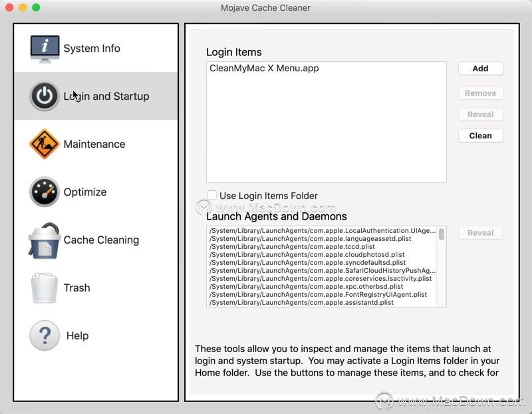Click the Remove login item button
532x414 pixels.
click(480, 93)
